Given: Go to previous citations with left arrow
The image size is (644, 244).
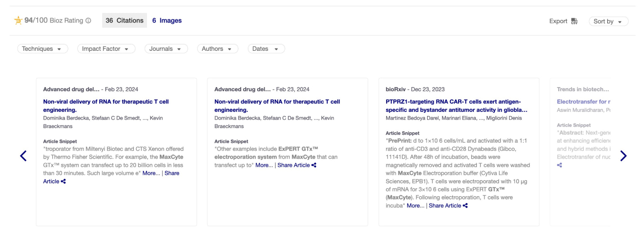Looking at the screenshot, I should pos(23,156).
